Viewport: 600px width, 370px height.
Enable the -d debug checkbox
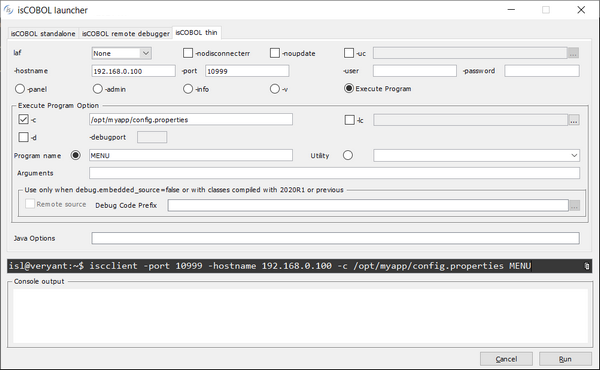(23, 137)
